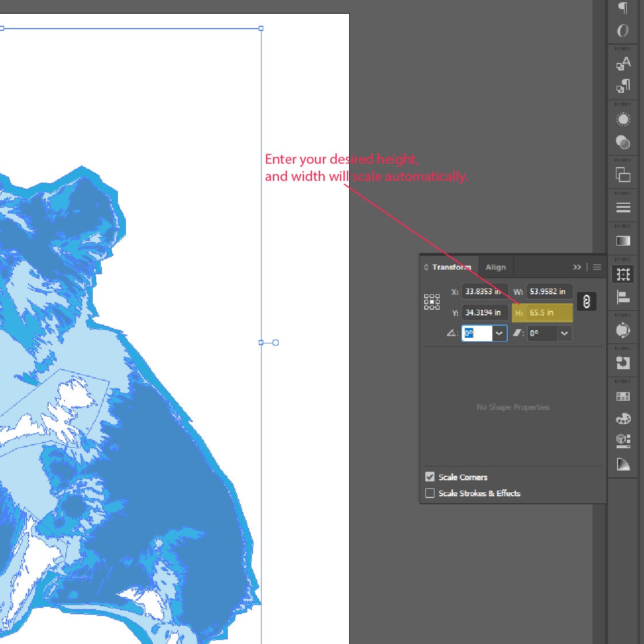644x644 pixels.
Task: Collapse the Transform panel with double arrows
Action: [577, 267]
